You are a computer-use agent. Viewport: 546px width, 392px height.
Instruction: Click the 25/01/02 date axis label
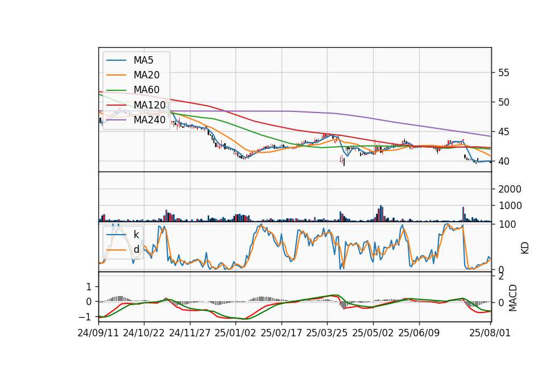(235, 333)
